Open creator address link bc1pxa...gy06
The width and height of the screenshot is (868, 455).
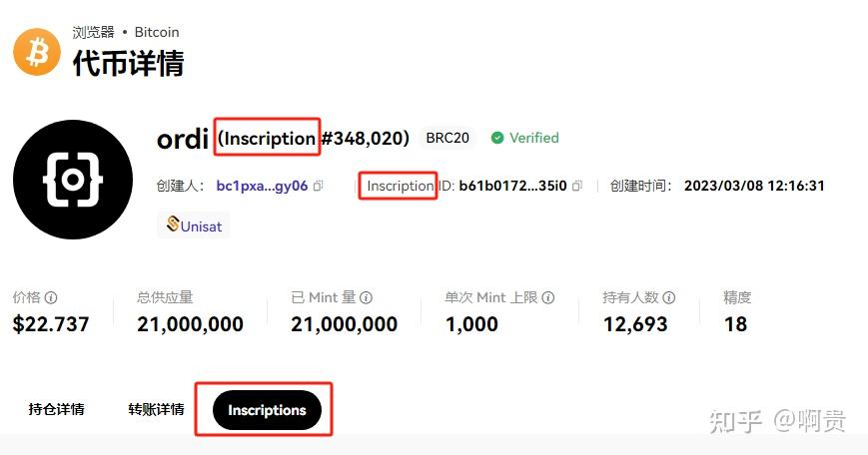tap(262, 186)
